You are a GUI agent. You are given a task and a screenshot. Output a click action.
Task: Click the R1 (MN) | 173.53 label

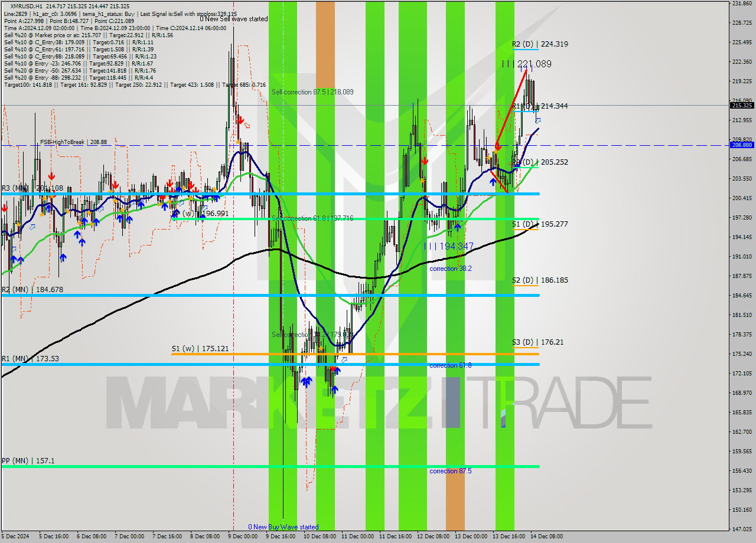[30, 359]
